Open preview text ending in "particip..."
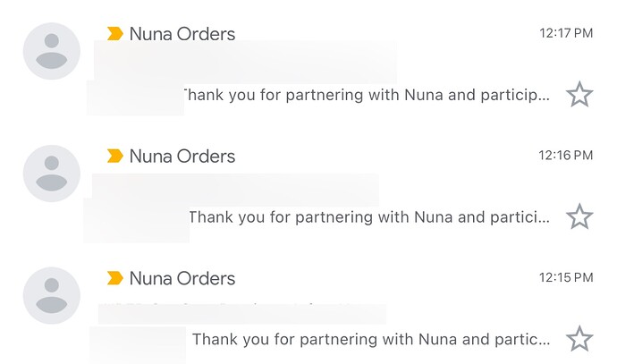The width and height of the screenshot is (617, 364). pyautogui.click(x=367, y=95)
